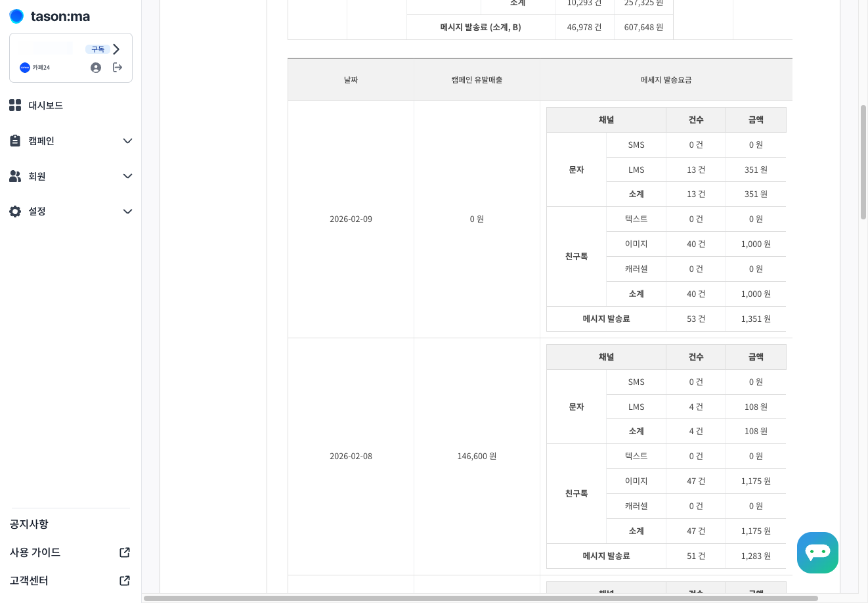868x603 pixels.
Task: Click the 설정 gear icon
Action: (x=15, y=212)
